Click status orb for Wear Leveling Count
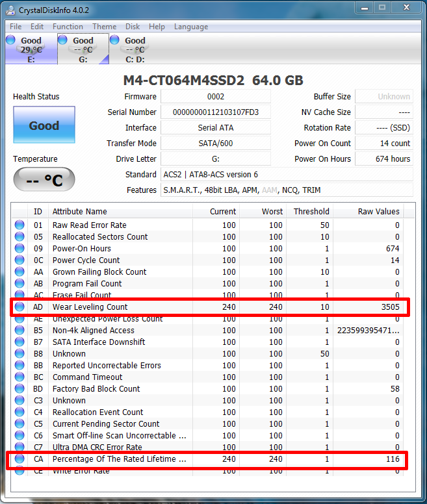 19,307
